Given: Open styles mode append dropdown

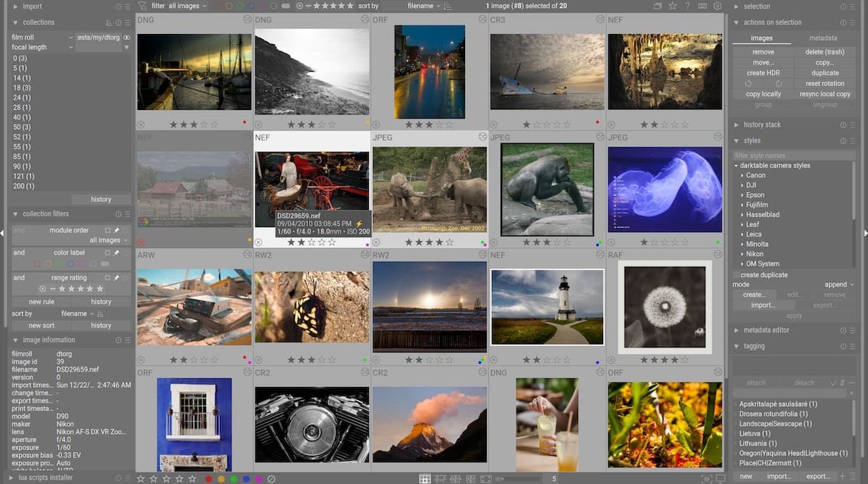Looking at the screenshot, I should [839, 285].
